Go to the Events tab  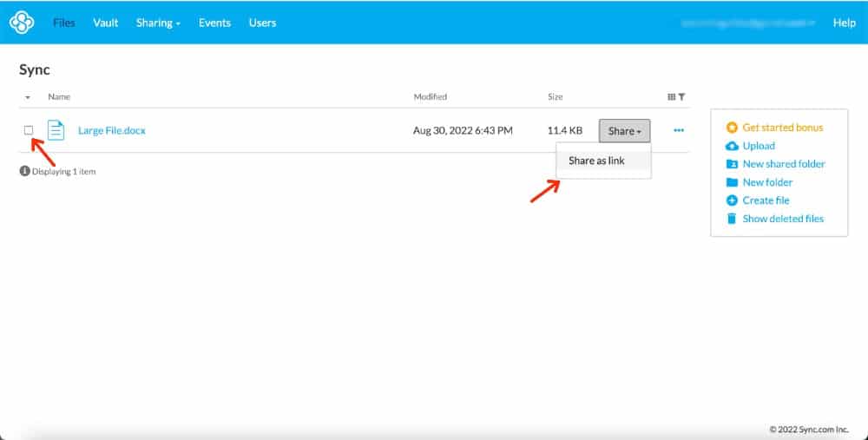pyautogui.click(x=214, y=23)
